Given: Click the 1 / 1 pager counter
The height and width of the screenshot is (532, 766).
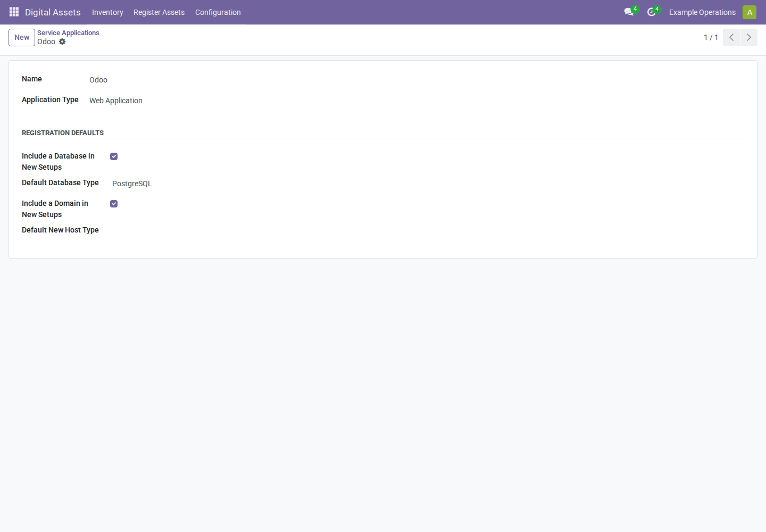Looking at the screenshot, I should click(x=711, y=37).
